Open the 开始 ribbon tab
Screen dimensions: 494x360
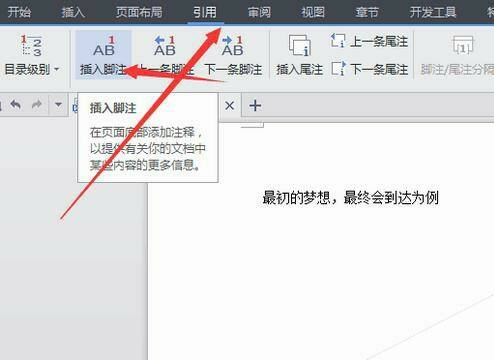tap(19, 12)
